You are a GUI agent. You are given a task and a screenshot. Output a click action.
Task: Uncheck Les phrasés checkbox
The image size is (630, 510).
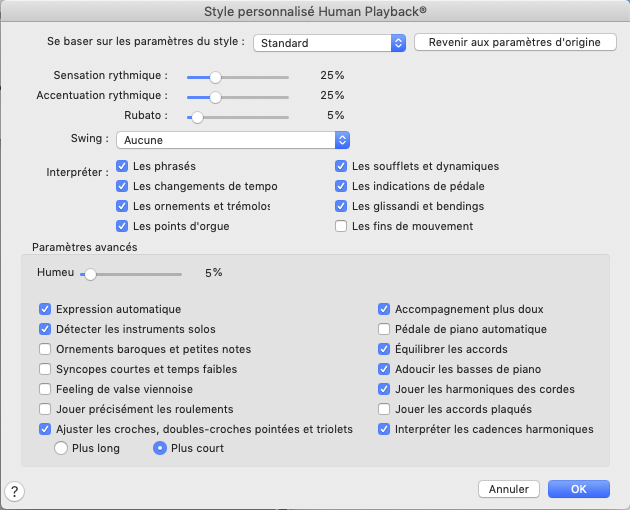[x=122, y=166]
